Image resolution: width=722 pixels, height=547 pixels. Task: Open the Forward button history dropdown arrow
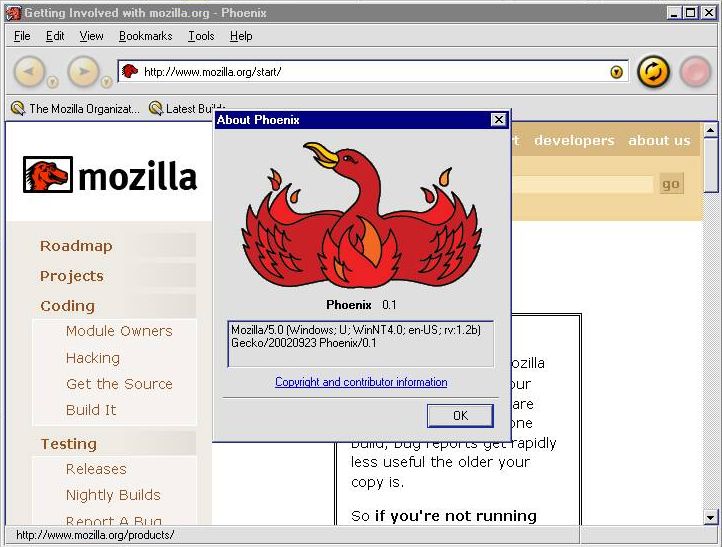point(107,82)
